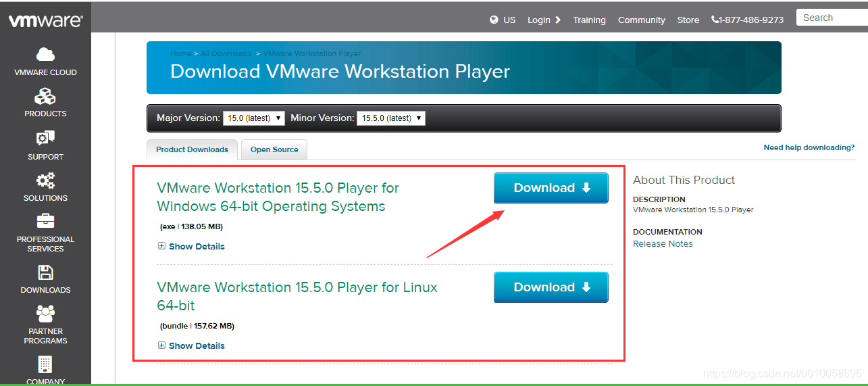Image resolution: width=868 pixels, height=386 pixels.
Task: Click the About This Product heading
Action: (684, 180)
